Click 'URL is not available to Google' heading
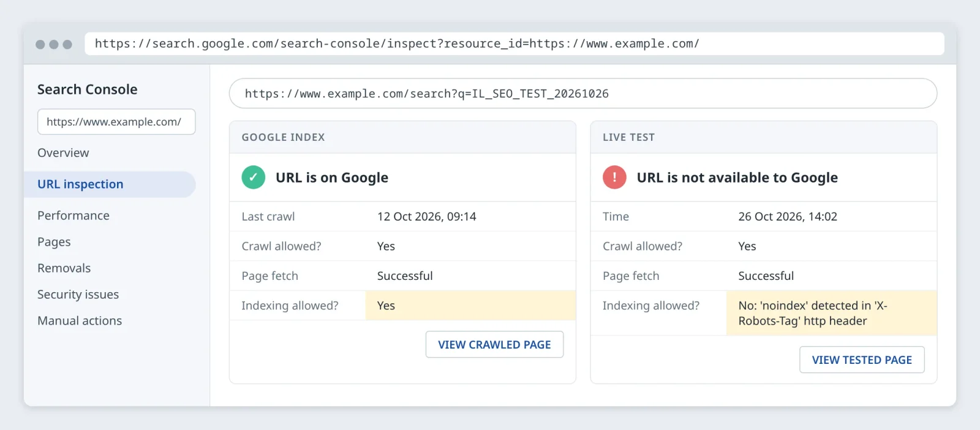The image size is (980, 430). 737,178
